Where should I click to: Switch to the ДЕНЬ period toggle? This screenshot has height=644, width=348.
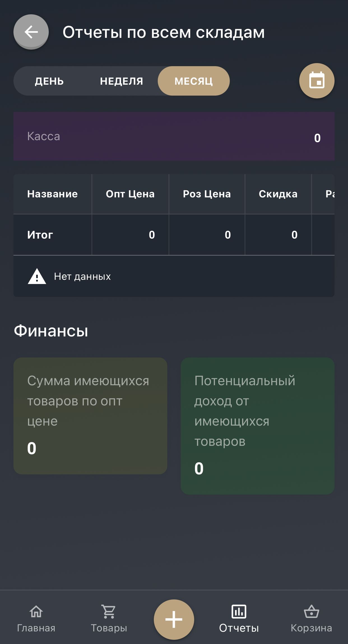coord(49,81)
